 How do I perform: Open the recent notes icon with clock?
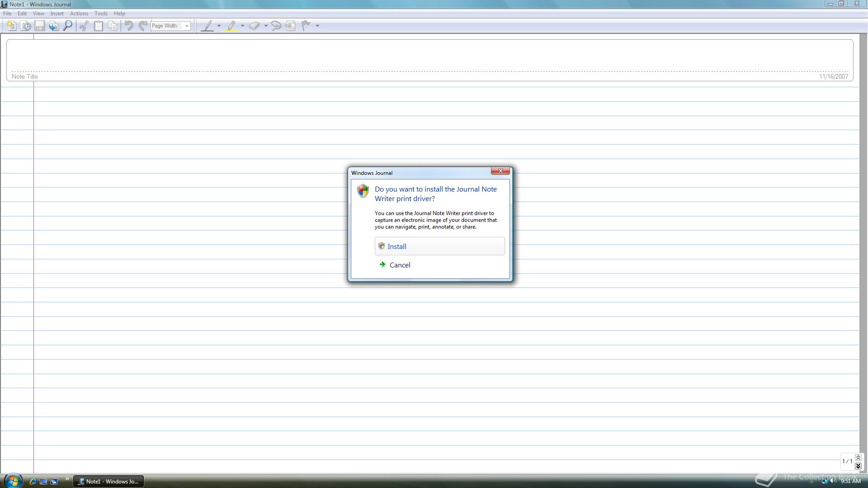pos(26,26)
